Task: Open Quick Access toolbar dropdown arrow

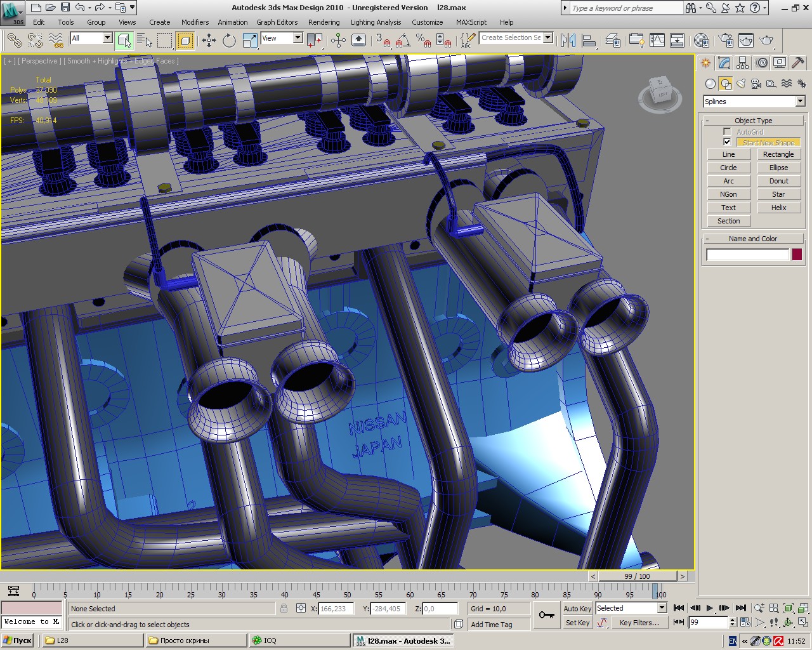Action: tap(132, 8)
